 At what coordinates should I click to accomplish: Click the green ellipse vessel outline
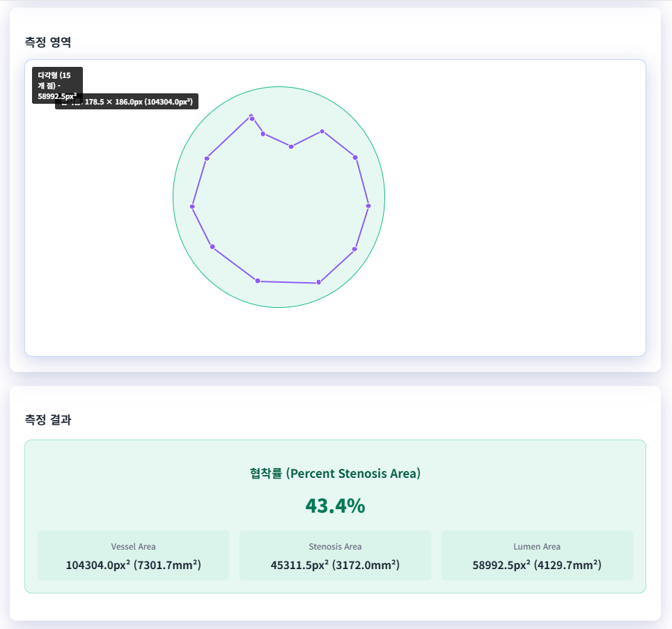(x=173, y=197)
